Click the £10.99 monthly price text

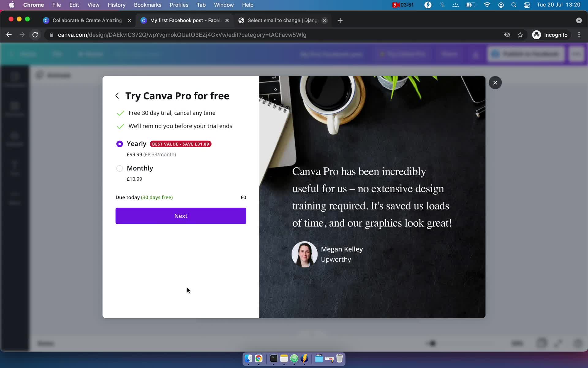[x=134, y=179]
